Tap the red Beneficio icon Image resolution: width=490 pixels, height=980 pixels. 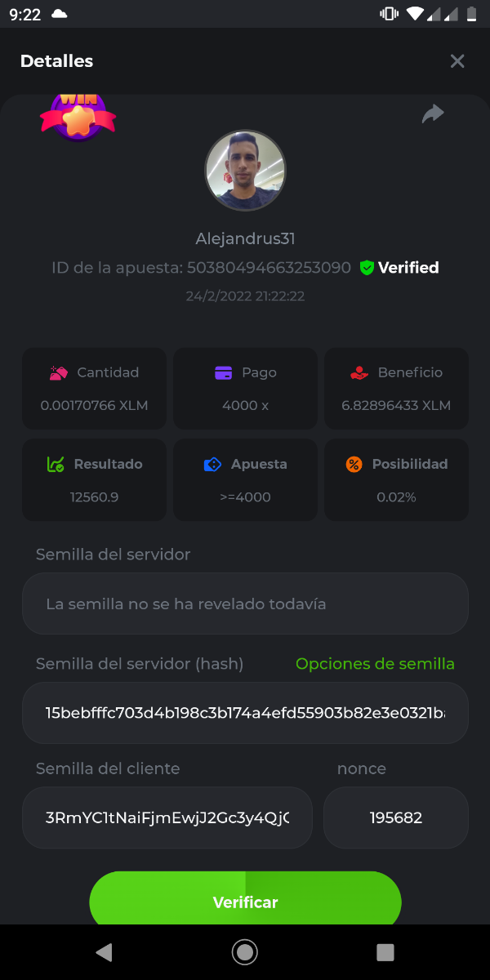tap(359, 373)
